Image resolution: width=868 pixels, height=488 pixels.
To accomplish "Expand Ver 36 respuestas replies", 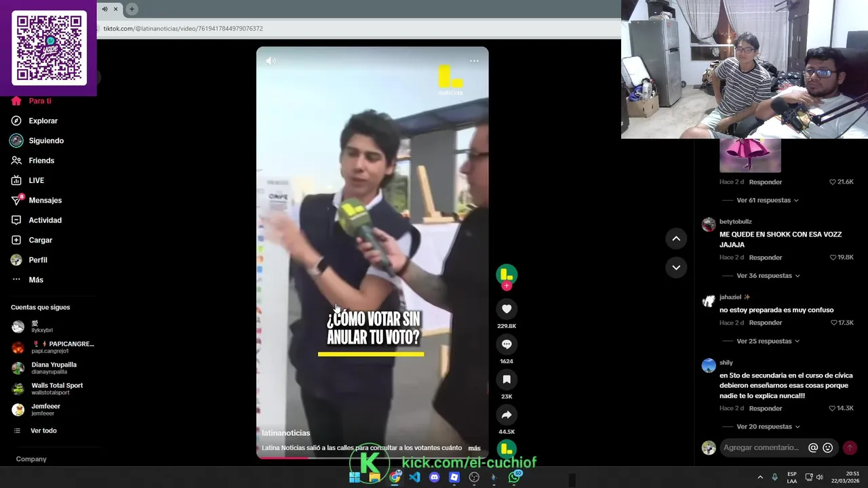I will pos(768,276).
